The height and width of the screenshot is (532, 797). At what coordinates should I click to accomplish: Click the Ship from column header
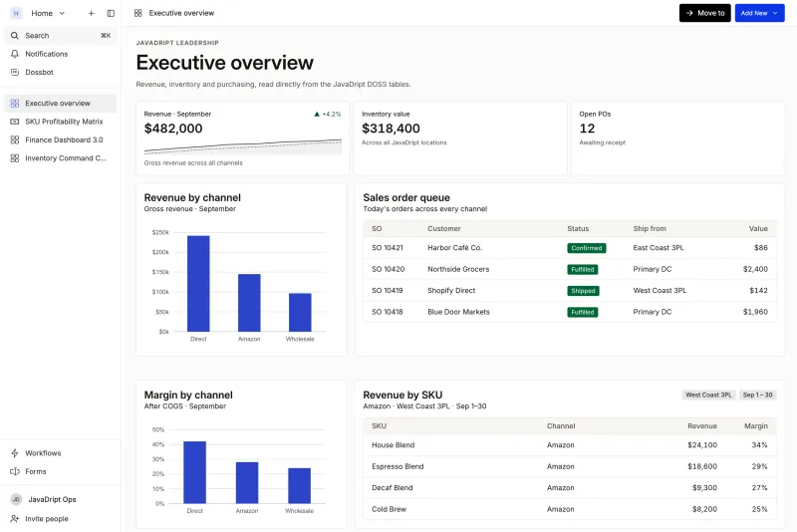coord(650,229)
